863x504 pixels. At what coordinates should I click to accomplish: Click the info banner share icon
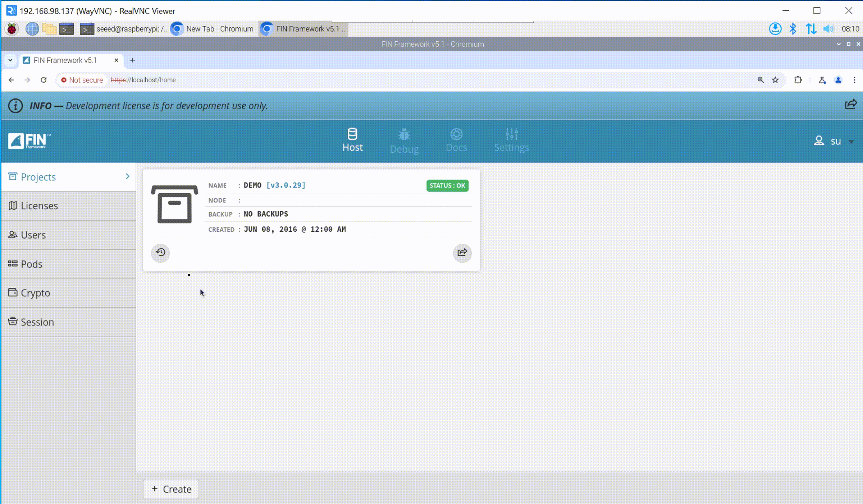[x=850, y=105]
